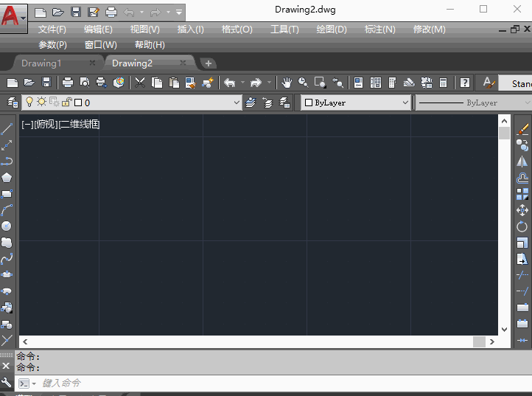Image resolution: width=532 pixels, height=396 pixels.
Task: Toggle layer on/off lightbulb icon
Action: point(29,103)
